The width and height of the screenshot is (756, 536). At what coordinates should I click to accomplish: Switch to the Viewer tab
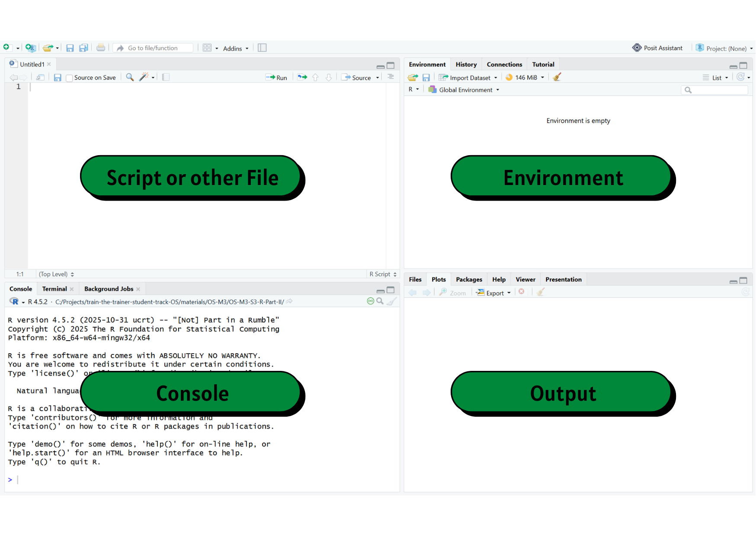click(x=525, y=280)
